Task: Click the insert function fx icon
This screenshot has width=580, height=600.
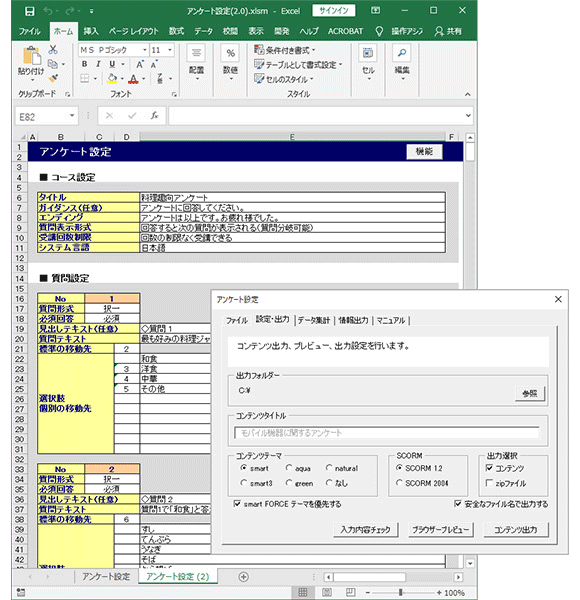Action: (154, 116)
